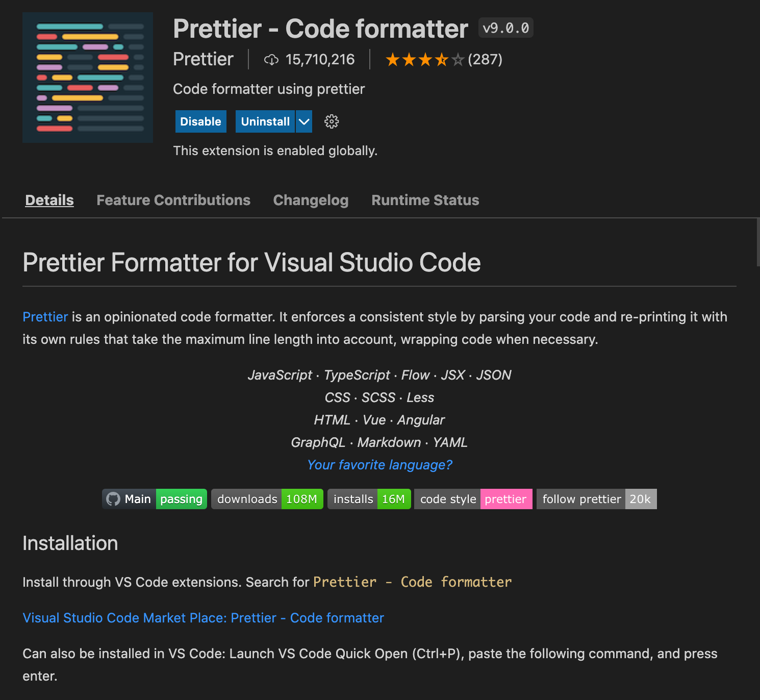Click the 'Prettier - Code formatter' title
The width and height of the screenshot is (760, 700).
320,29
